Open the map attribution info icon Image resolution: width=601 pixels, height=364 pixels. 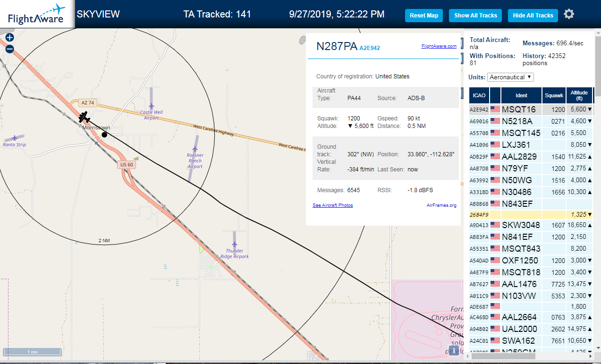tap(454, 350)
